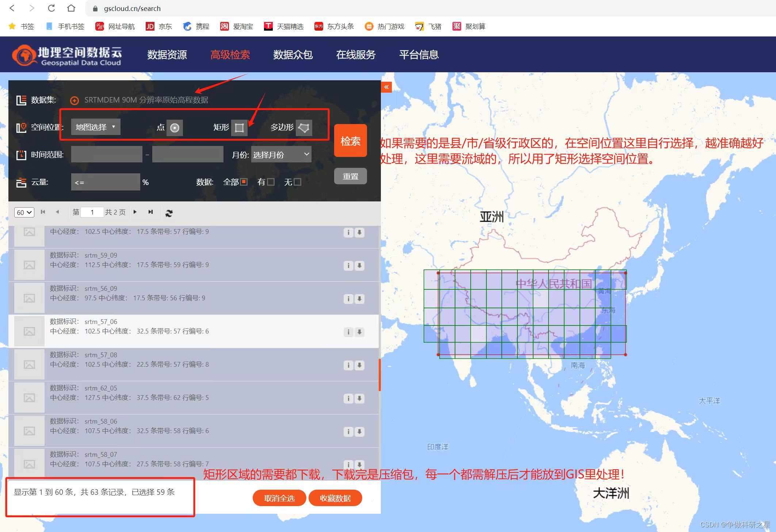The height and width of the screenshot is (532, 776).
Task: Check the 有 data checkbox
Action: [271, 182]
